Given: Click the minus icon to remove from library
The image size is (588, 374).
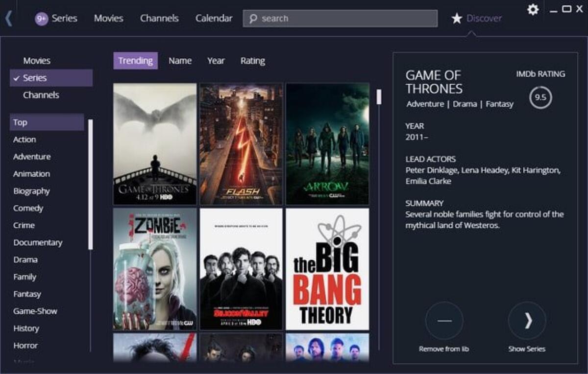Looking at the screenshot, I should 444,321.
